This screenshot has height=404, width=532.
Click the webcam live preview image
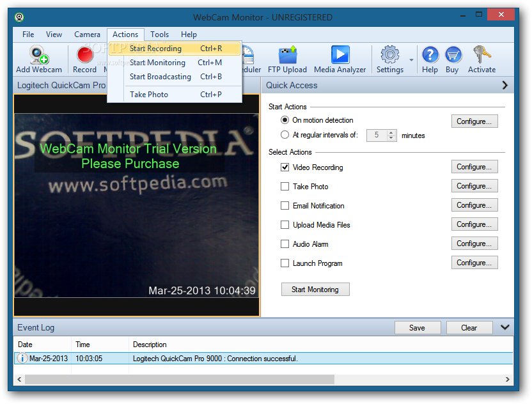click(x=136, y=206)
